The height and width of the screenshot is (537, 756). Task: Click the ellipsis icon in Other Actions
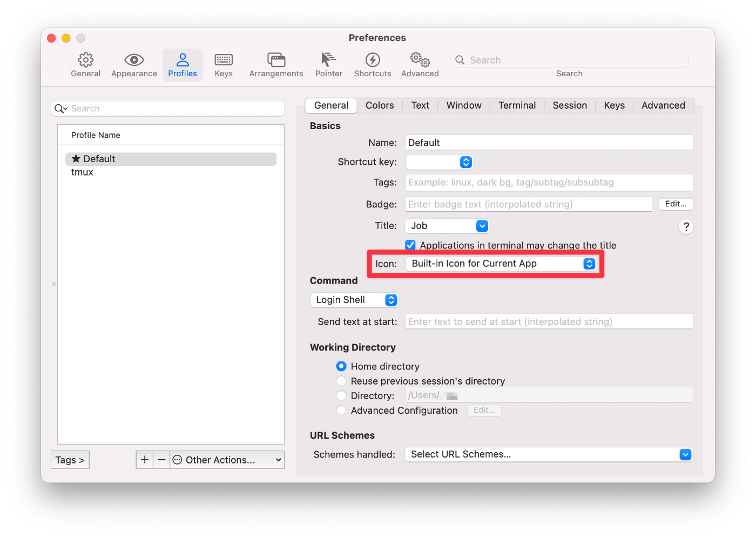(x=177, y=460)
